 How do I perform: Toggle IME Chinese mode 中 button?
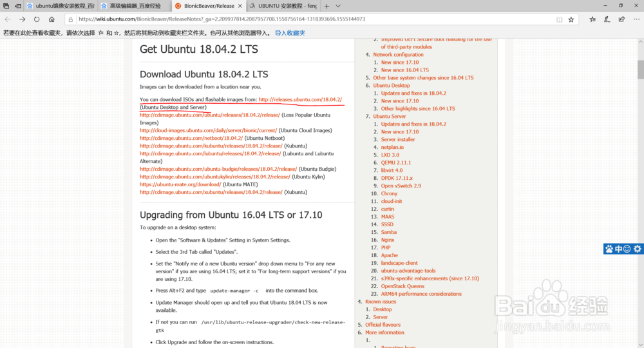point(618,249)
